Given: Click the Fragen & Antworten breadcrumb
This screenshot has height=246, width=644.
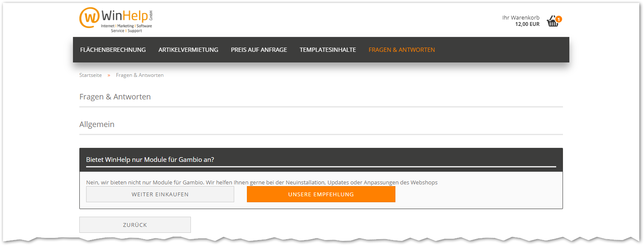Looking at the screenshot, I should click(140, 75).
